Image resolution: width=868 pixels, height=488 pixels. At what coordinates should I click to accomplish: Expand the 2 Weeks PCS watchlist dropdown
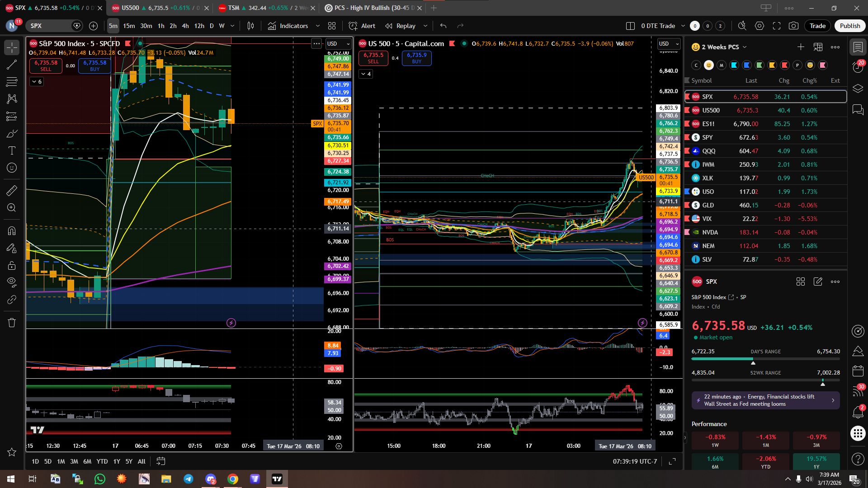(745, 47)
